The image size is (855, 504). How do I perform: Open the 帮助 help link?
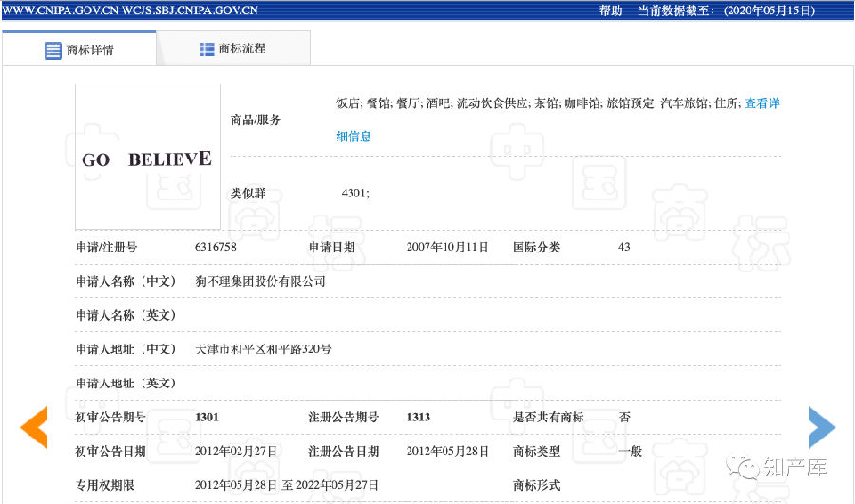pos(611,10)
